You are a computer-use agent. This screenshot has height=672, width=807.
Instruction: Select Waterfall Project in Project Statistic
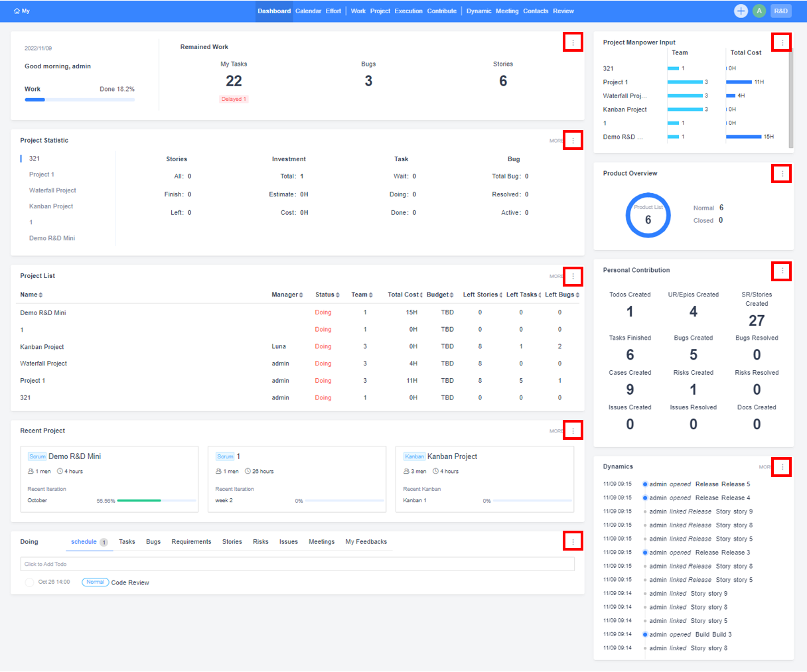(52, 190)
